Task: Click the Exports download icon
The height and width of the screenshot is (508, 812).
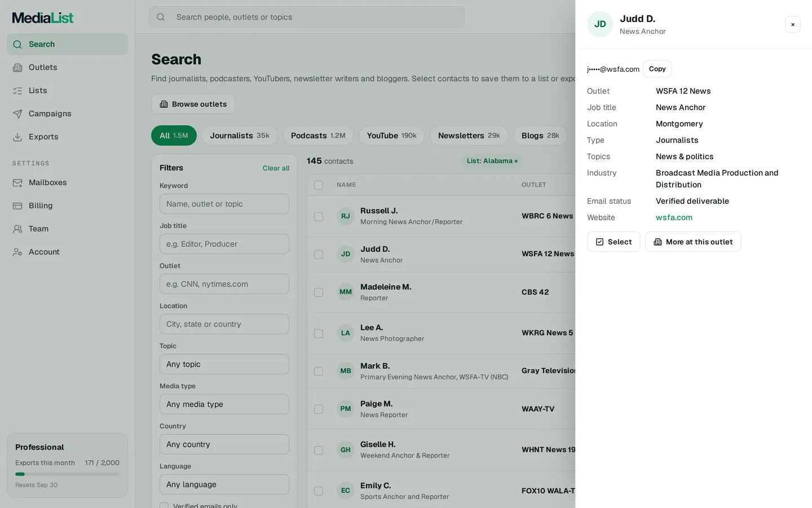Action: pyautogui.click(x=17, y=137)
